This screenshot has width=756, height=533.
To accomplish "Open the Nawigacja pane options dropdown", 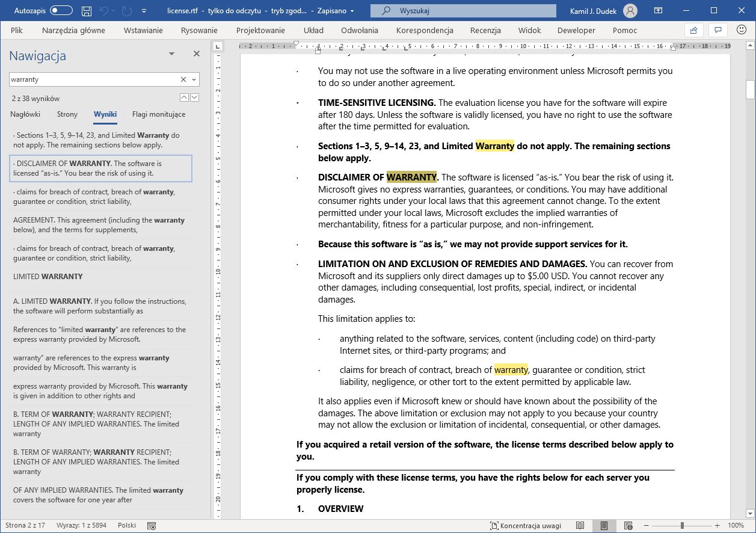I will click(171, 54).
